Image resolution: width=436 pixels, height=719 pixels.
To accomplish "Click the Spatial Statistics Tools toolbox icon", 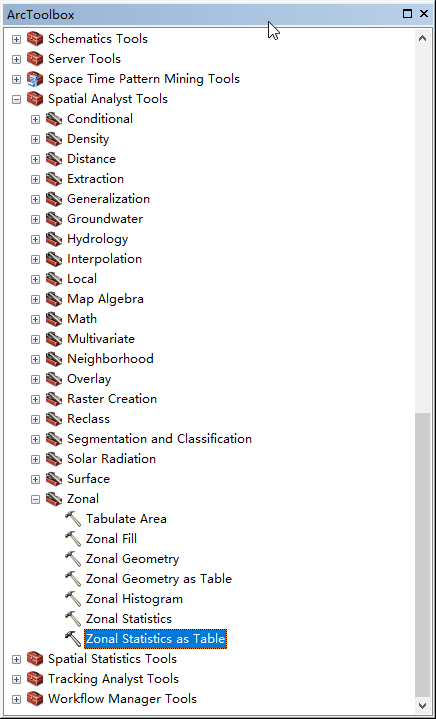I will (35, 659).
